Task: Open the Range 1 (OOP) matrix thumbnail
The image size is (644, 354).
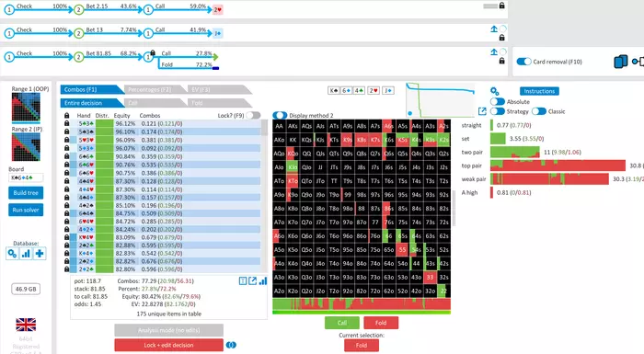Action: pyautogui.click(x=26, y=108)
